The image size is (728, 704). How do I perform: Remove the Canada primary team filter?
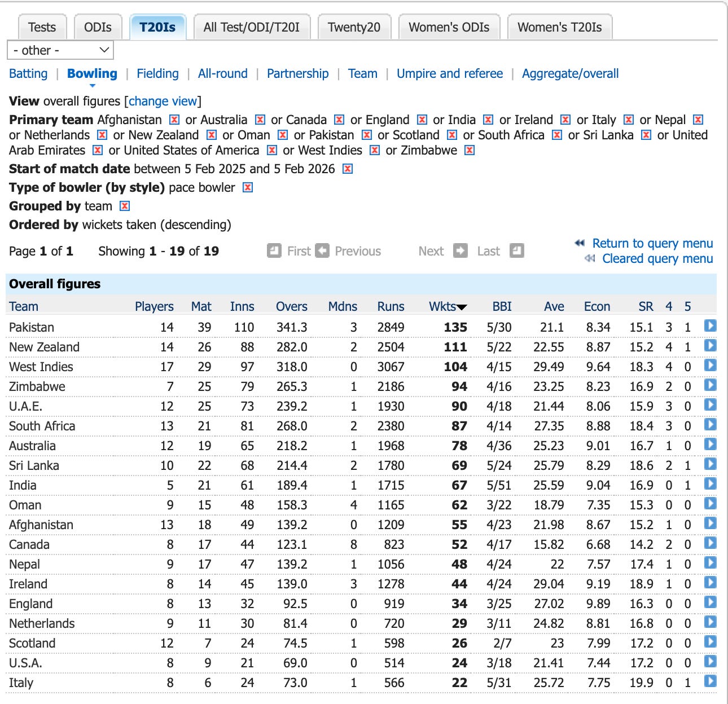(339, 120)
